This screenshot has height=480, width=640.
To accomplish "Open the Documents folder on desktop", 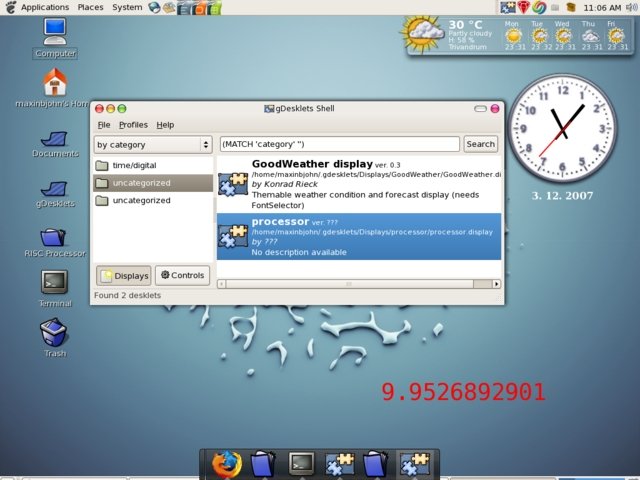I will coord(54,138).
